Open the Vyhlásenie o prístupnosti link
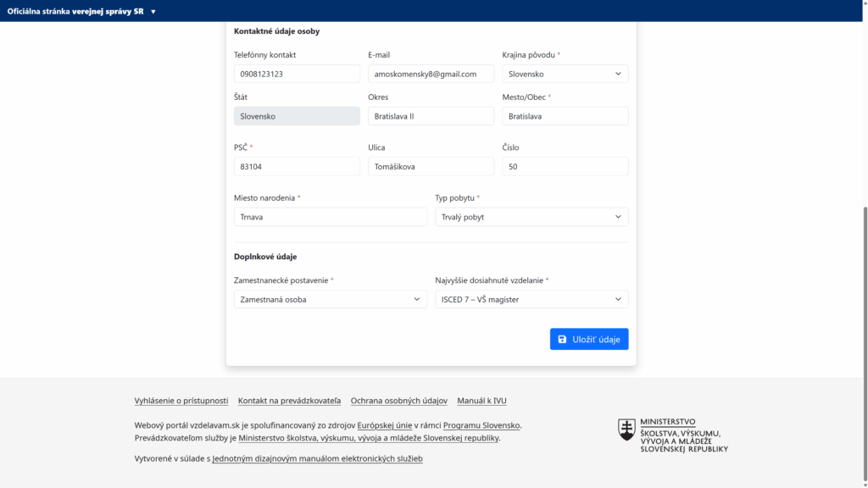Image resolution: width=868 pixels, height=488 pixels. pyautogui.click(x=181, y=400)
